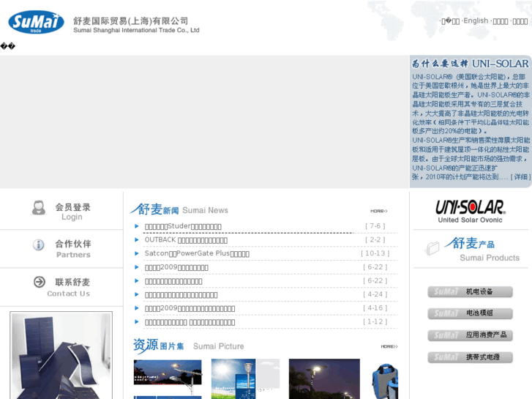
Task: Open the street lamp at dusk thumbnail
Action: pyautogui.click(x=168, y=372)
